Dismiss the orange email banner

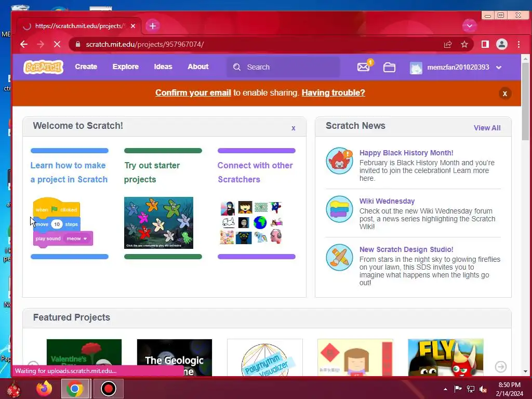pos(505,94)
